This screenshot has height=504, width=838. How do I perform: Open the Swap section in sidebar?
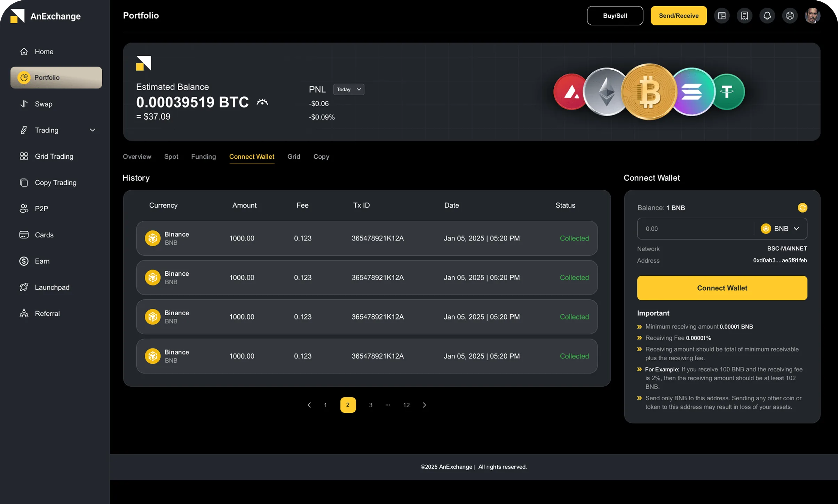click(43, 104)
